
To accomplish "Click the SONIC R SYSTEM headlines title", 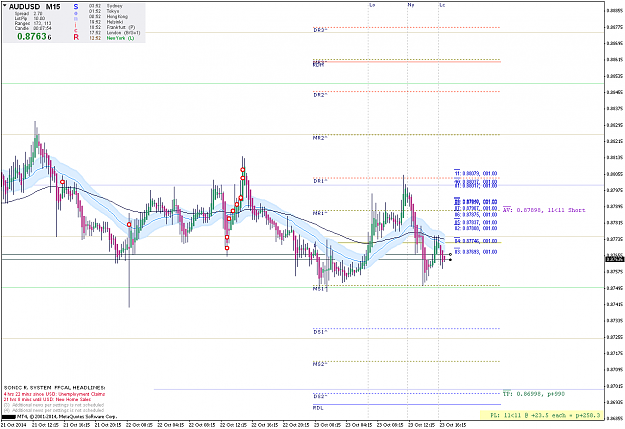I will click(54, 388).
